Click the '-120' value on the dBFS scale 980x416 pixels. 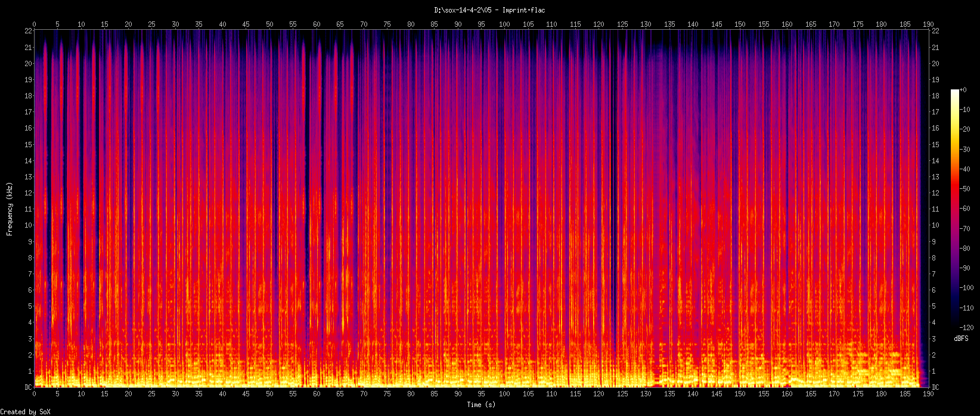click(x=966, y=328)
